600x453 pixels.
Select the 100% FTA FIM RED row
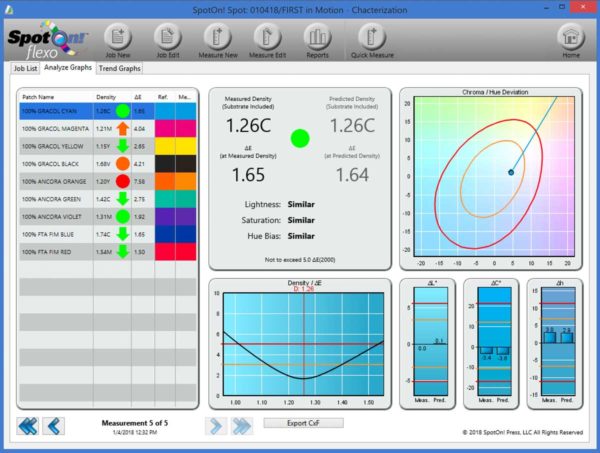[x=108, y=252]
